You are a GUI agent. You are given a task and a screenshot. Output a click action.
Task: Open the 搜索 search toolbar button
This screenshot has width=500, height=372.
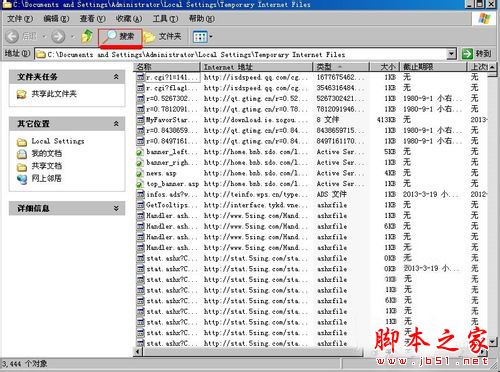coord(120,36)
